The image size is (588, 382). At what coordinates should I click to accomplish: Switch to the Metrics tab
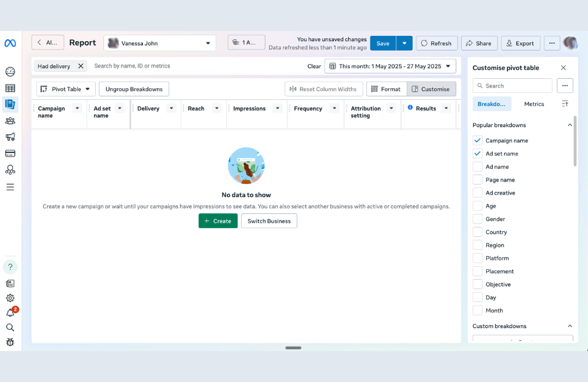(x=534, y=104)
